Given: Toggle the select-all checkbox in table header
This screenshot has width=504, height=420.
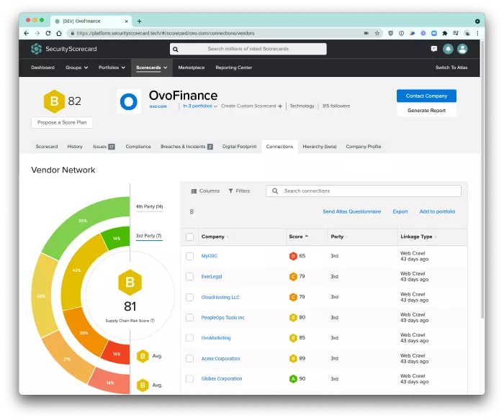Looking at the screenshot, I should 189,237.
